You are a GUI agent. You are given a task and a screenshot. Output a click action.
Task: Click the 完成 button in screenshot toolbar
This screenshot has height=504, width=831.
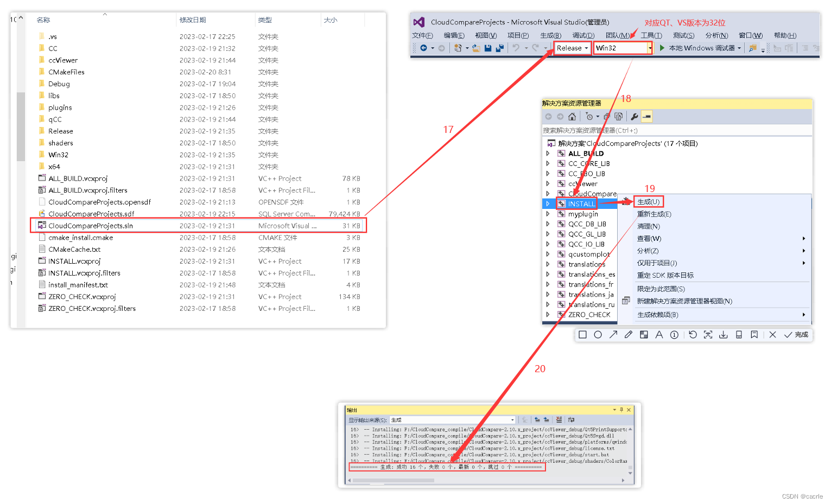(x=796, y=335)
